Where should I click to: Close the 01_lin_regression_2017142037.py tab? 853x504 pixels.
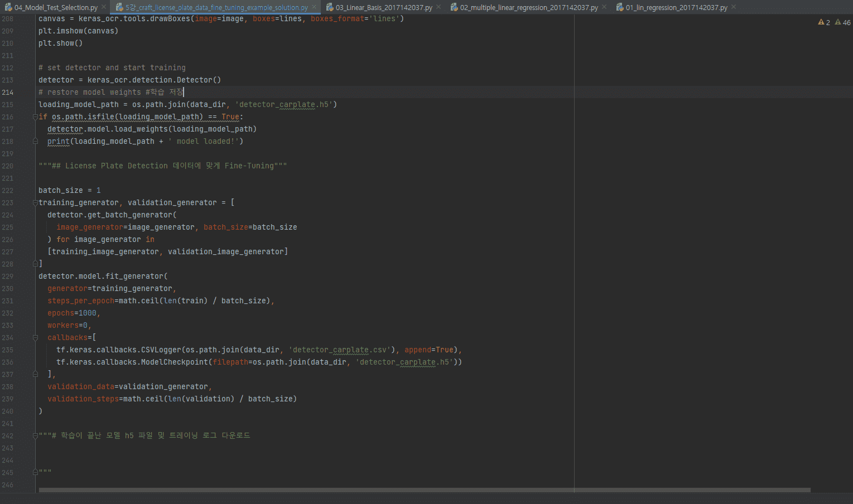(x=733, y=7)
